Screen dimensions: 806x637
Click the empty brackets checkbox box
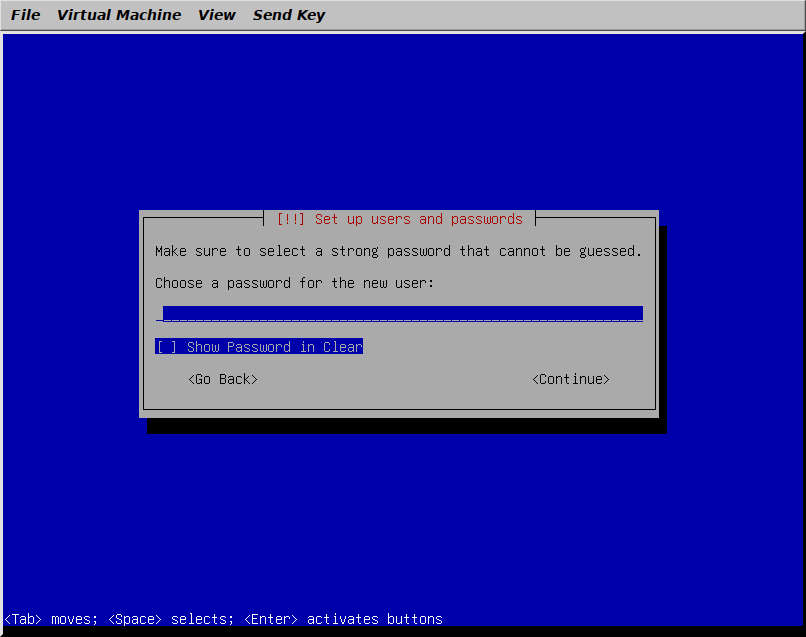coord(166,347)
